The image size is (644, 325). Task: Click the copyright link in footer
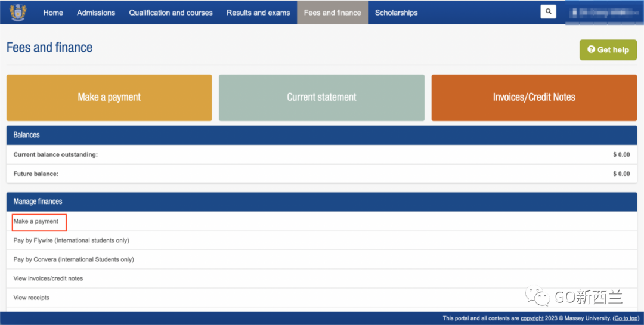[x=532, y=318]
